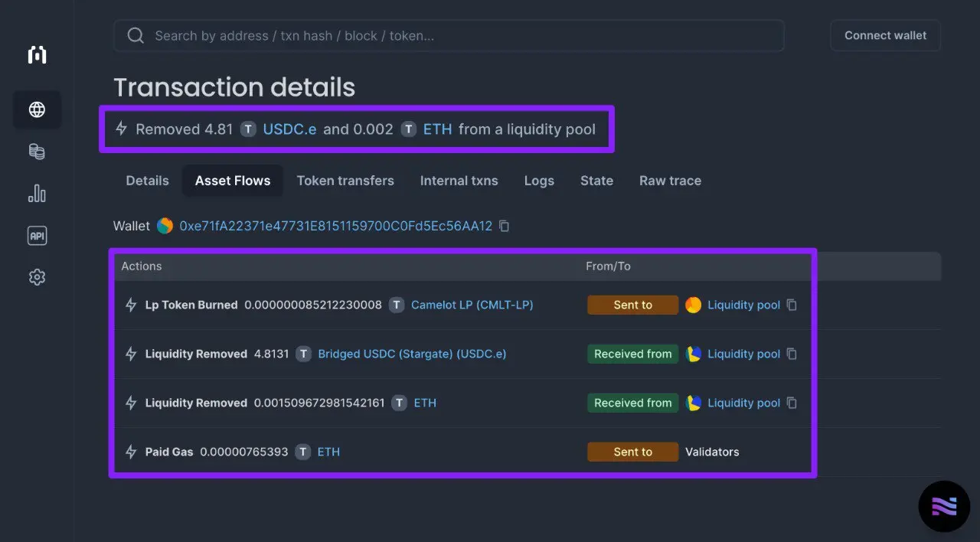
Task: Click the pool avatar in the USDC.e Liquidity Removed row
Action: (693, 354)
